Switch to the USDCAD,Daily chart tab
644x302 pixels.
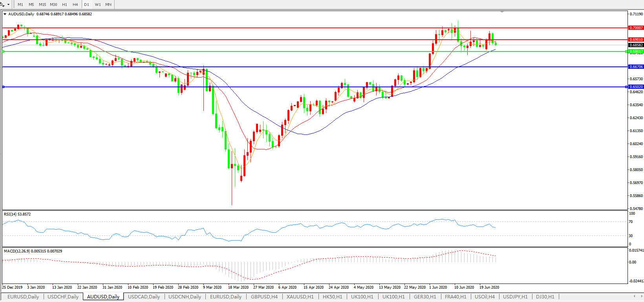tap(144, 297)
